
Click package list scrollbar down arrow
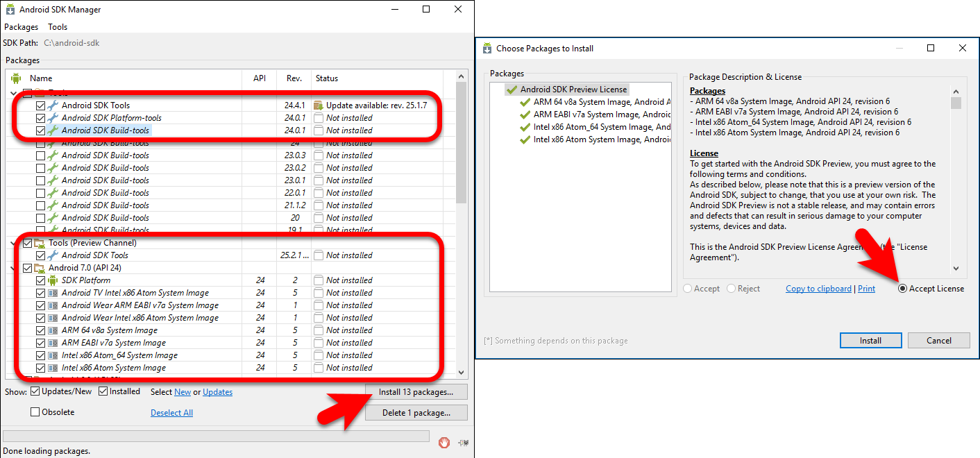point(462,373)
